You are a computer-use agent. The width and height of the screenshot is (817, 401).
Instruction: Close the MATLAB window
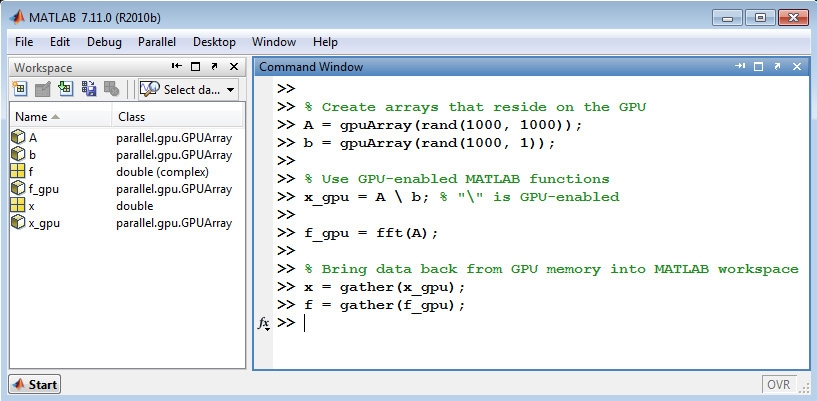coord(793,18)
